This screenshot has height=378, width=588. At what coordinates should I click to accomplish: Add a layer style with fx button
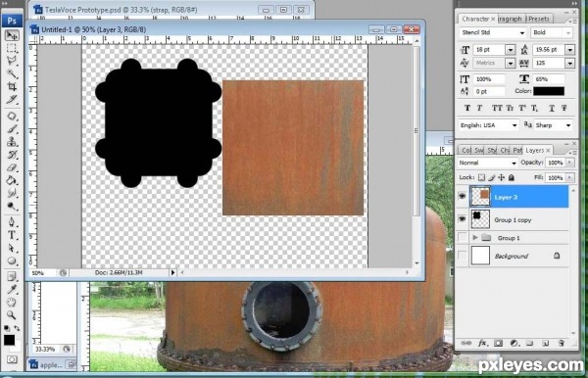(x=482, y=343)
